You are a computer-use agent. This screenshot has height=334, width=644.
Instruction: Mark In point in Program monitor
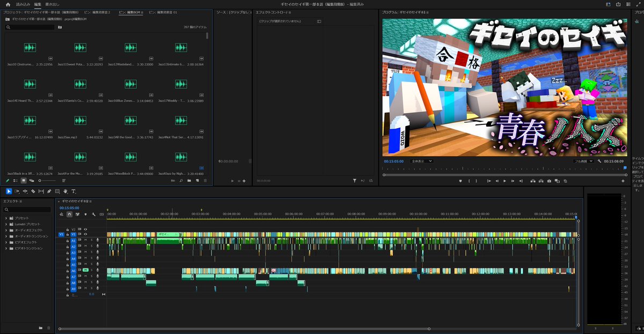point(469,181)
